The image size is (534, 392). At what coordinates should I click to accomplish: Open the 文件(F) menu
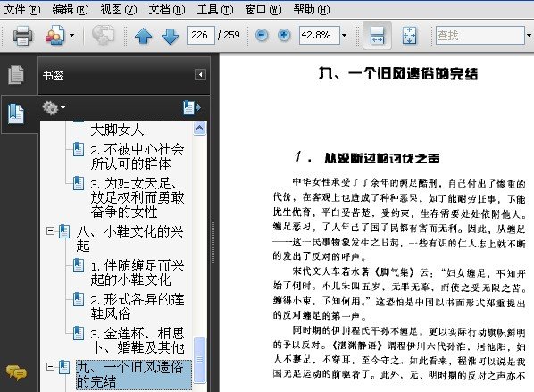pos(22,10)
